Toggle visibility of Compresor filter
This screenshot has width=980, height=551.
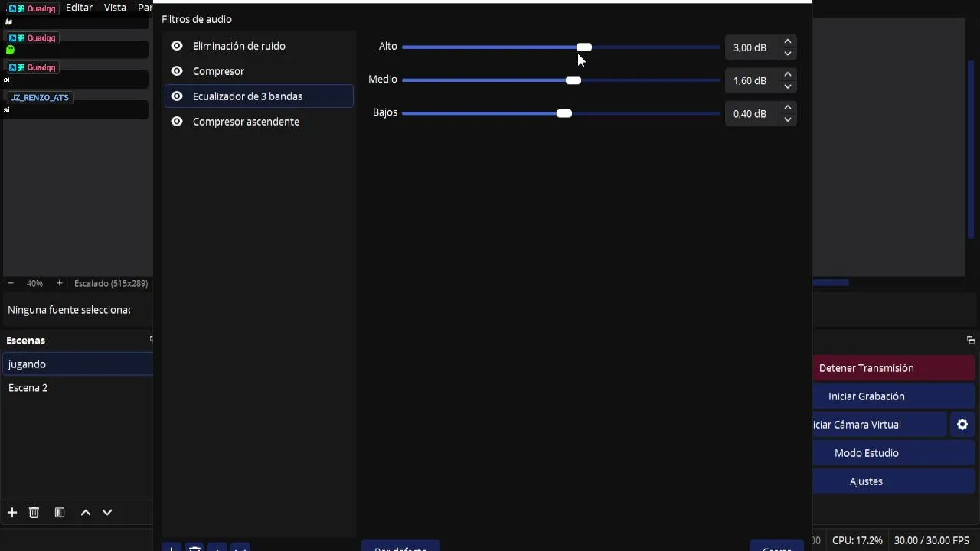(177, 71)
